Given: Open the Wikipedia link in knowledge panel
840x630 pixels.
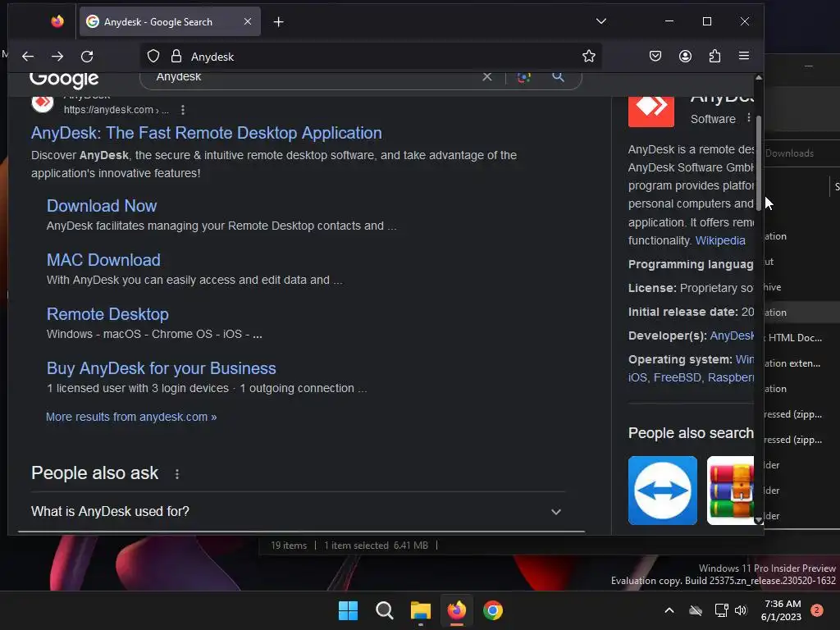Looking at the screenshot, I should point(720,240).
